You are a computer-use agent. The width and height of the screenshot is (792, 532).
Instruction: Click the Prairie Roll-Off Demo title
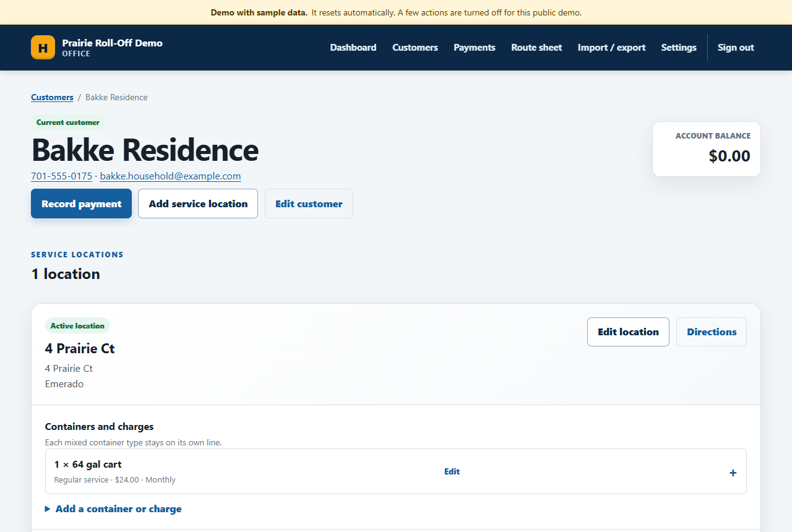click(x=113, y=43)
